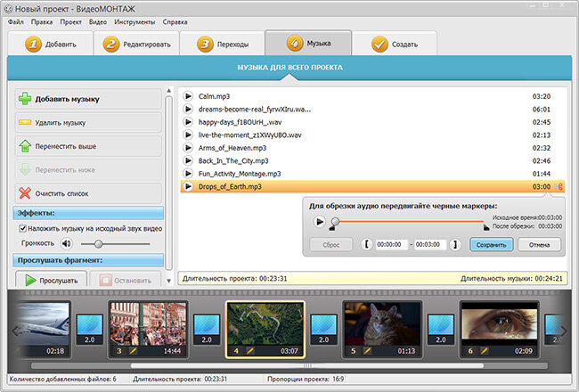The width and height of the screenshot is (579, 392).
Task: Click the transition tile between clips 3 and 4
Action: (207, 330)
